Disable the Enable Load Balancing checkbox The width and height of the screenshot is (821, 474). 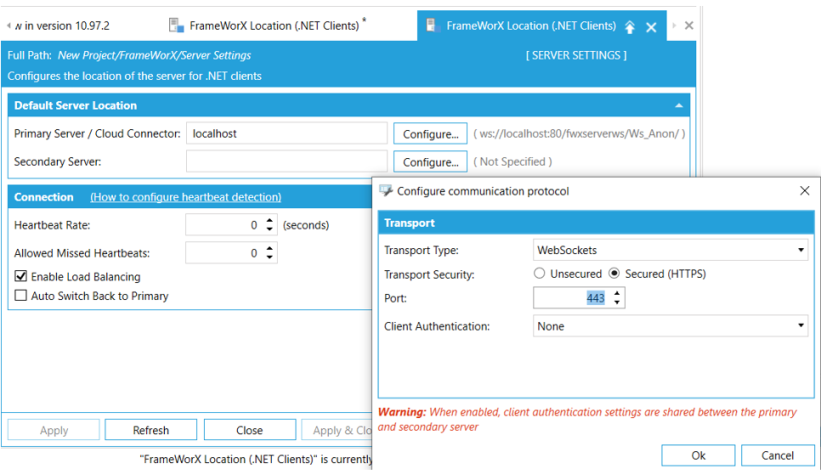(x=21, y=276)
